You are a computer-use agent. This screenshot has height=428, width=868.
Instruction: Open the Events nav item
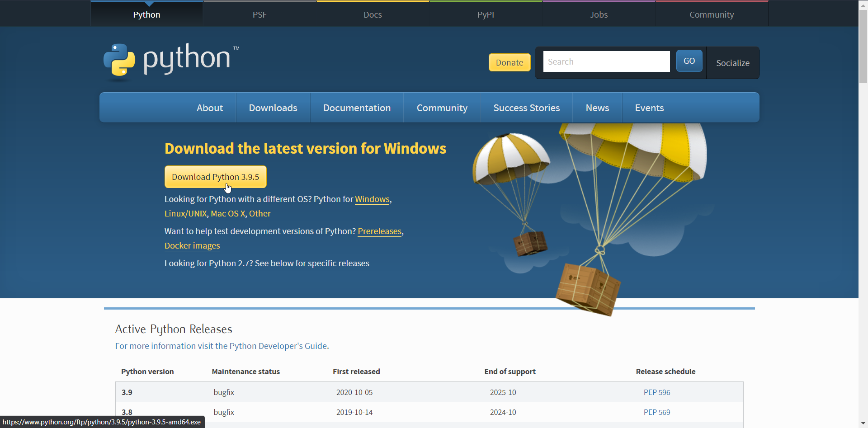[x=650, y=108]
